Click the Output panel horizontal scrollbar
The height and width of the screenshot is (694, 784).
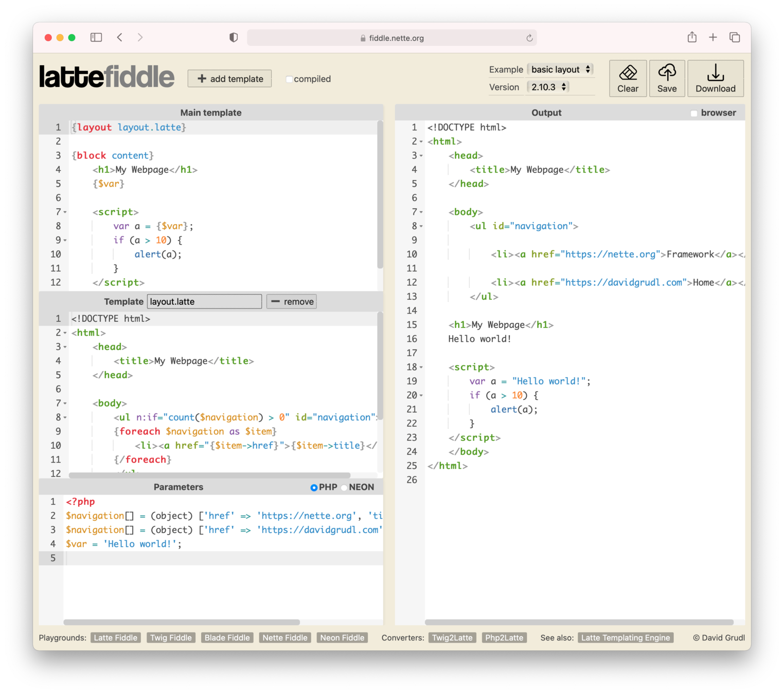coord(579,622)
